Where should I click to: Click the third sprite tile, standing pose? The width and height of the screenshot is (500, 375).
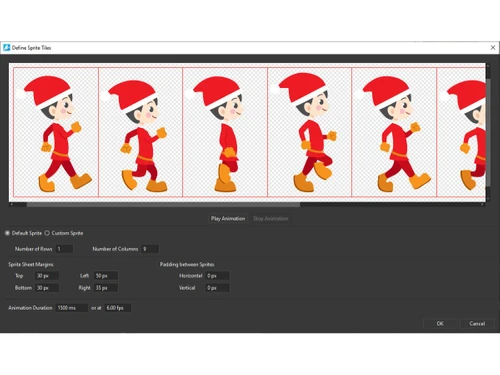pos(225,132)
